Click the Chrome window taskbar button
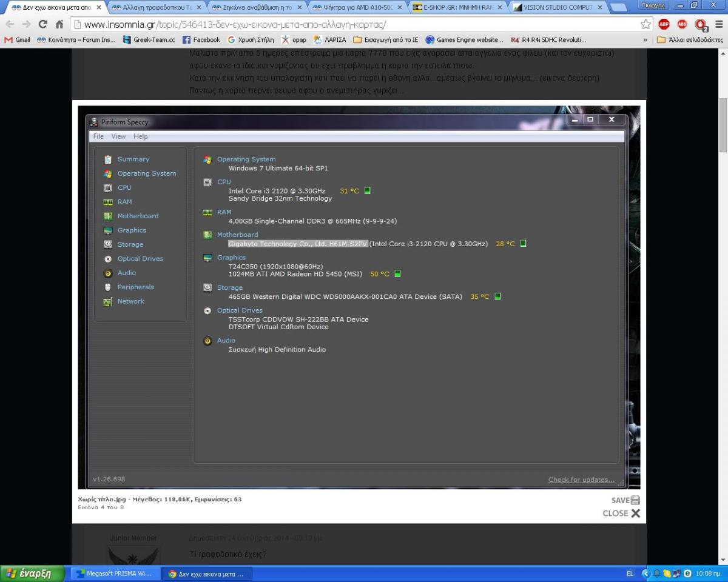Image resolution: width=728 pixels, height=582 pixels. 207,574
